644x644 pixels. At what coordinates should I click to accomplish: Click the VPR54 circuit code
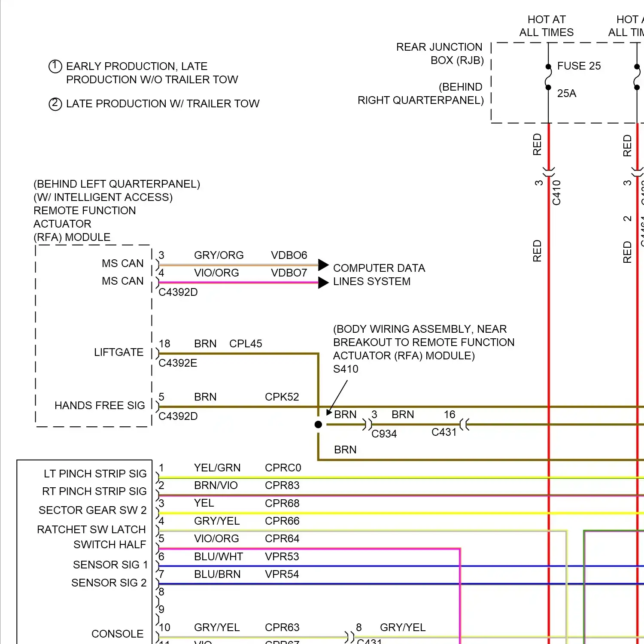coord(282,574)
